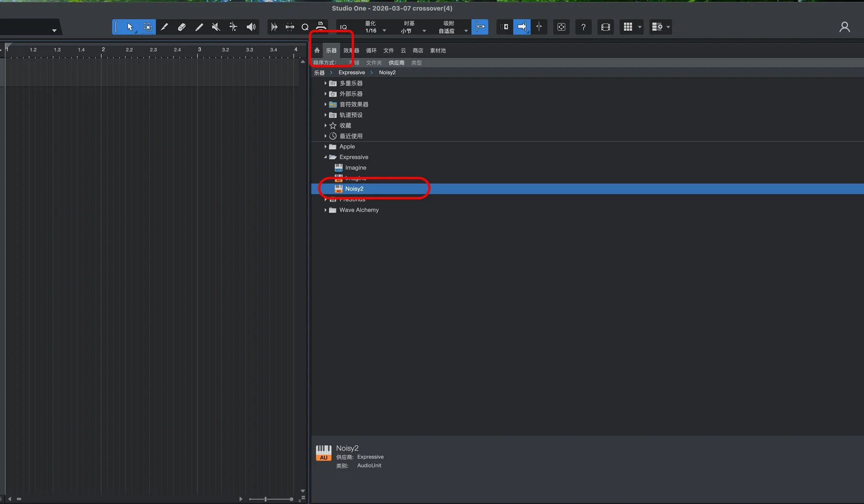
Task: Toggle autoscroll arrow button
Action: [522, 27]
